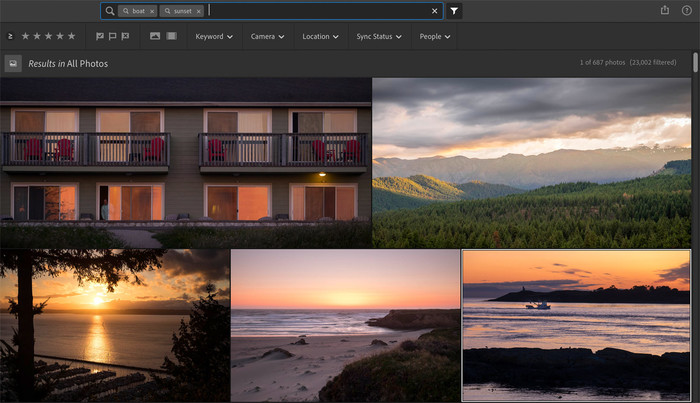Toggle the unflagged flag filter
The height and width of the screenshot is (403, 700).
(x=112, y=36)
